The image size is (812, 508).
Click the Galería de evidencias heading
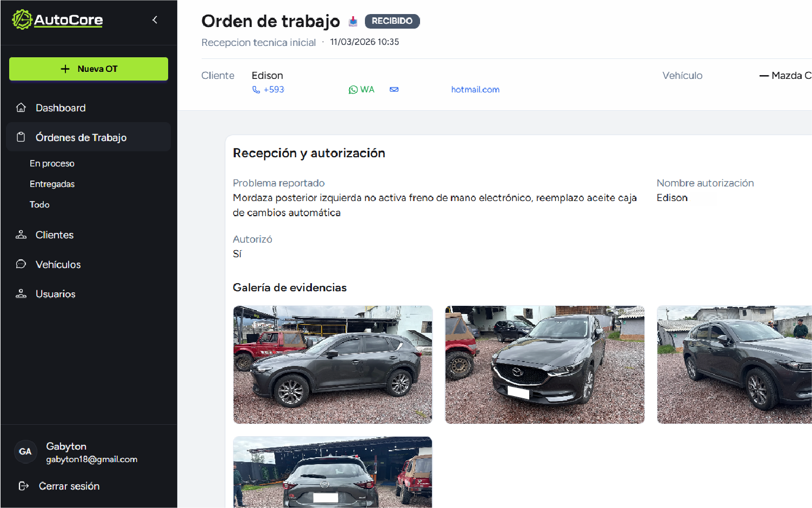(x=290, y=288)
